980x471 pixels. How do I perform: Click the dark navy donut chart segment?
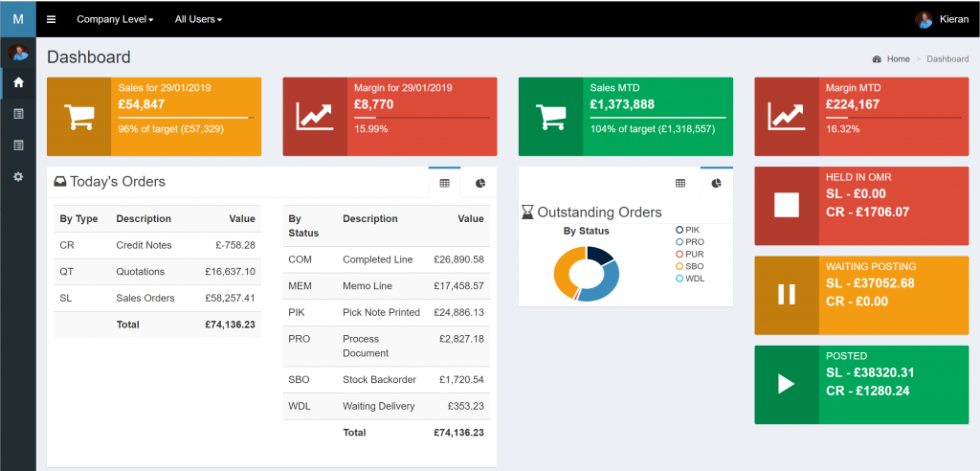[600, 254]
